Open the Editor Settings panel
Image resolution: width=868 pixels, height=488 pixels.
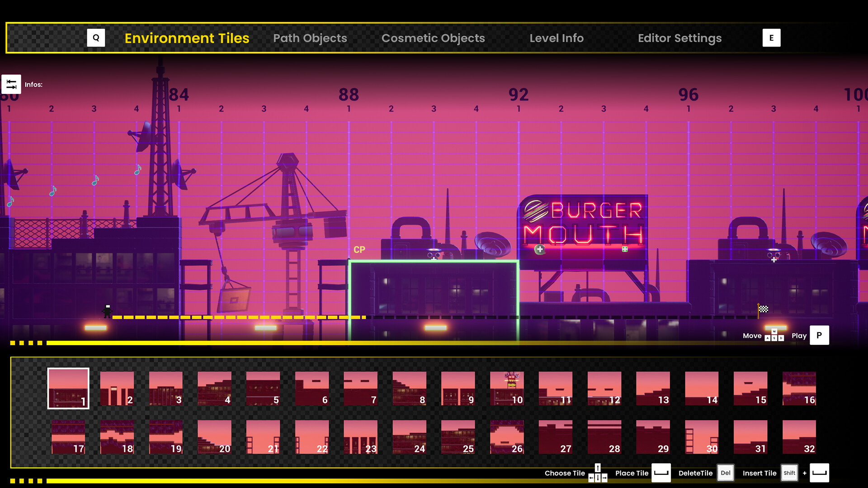coord(679,38)
